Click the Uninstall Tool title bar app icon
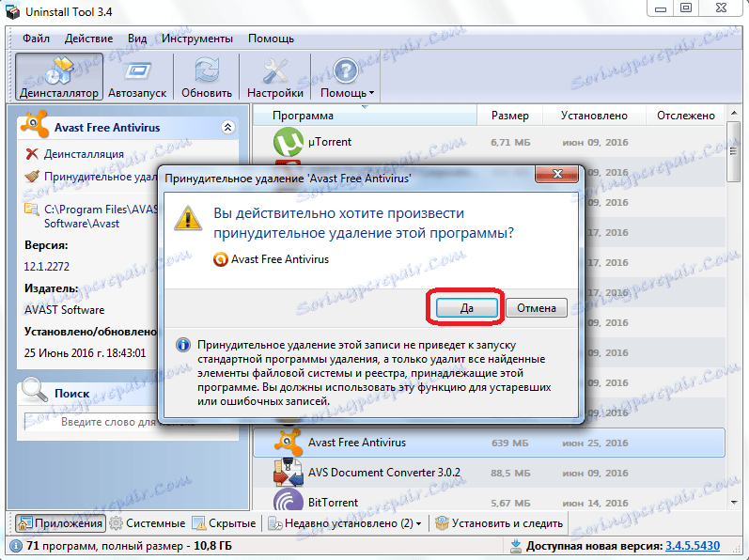 point(12,11)
